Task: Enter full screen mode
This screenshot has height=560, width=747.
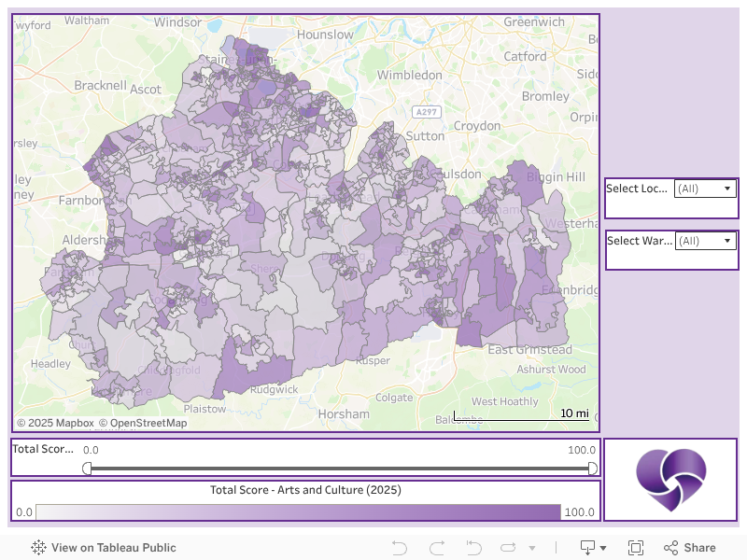Action: pos(636,548)
